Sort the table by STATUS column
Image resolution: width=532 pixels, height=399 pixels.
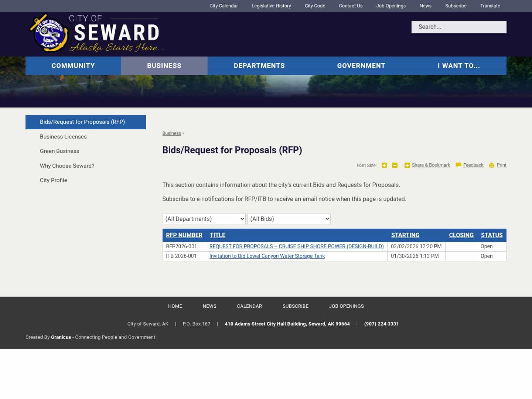pyautogui.click(x=492, y=235)
